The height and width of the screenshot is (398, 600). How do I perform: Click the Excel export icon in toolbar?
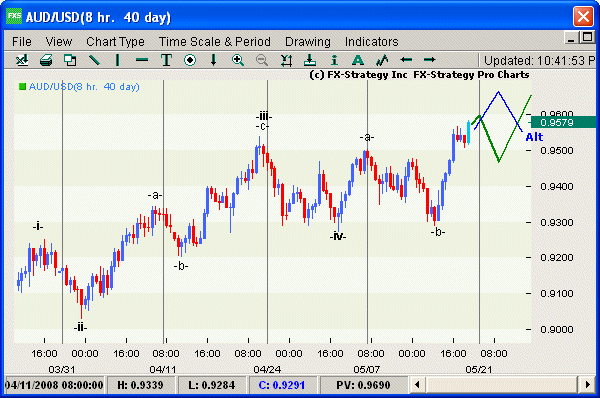[22, 60]
